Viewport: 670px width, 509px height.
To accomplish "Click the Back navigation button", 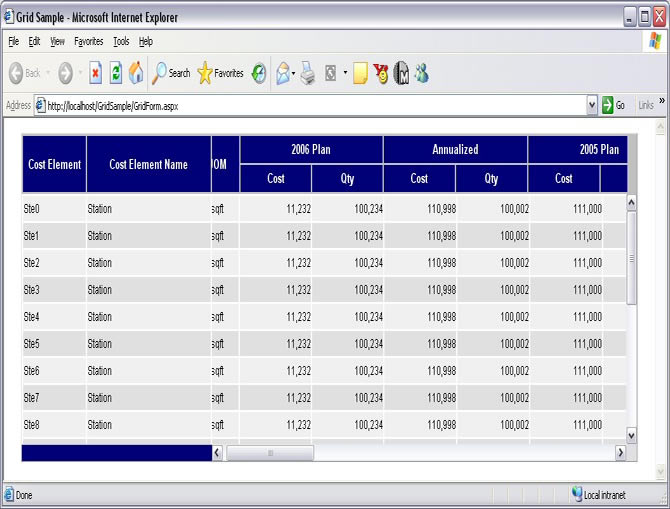I will (24, 73).
